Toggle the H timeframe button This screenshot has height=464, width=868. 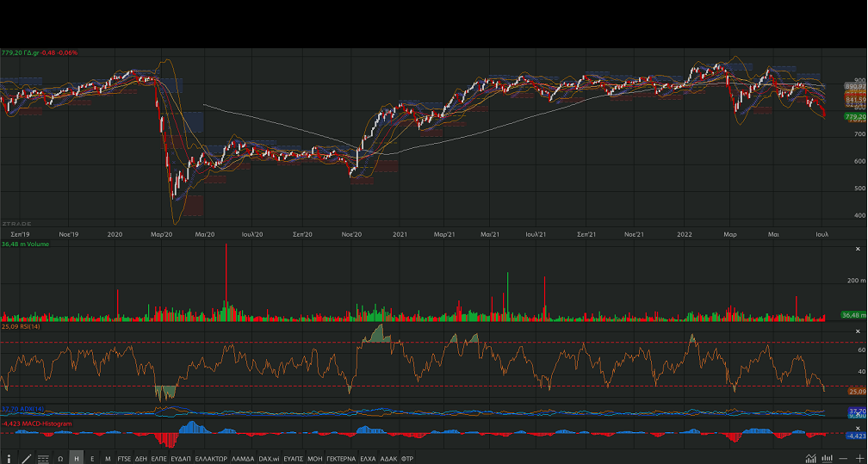point(77,458)
